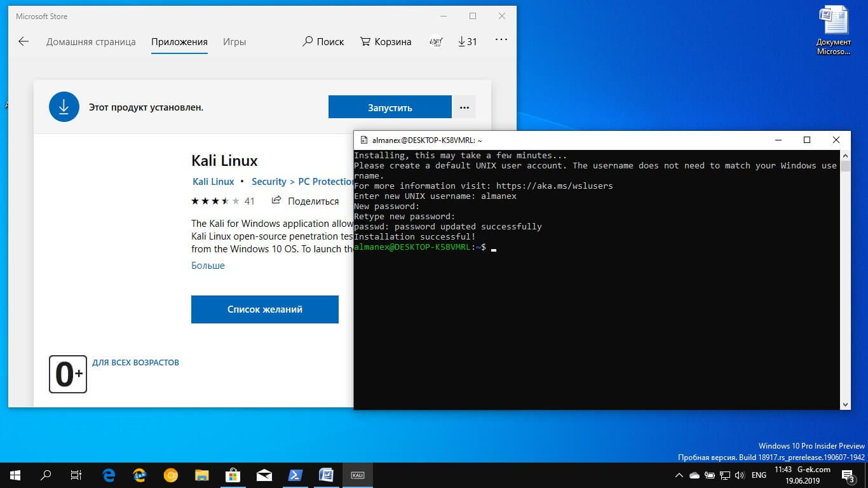This screenshot has height=488, width=868.
Task: Switch to PowerShell taskbar icon
Action: coord(295,475)
